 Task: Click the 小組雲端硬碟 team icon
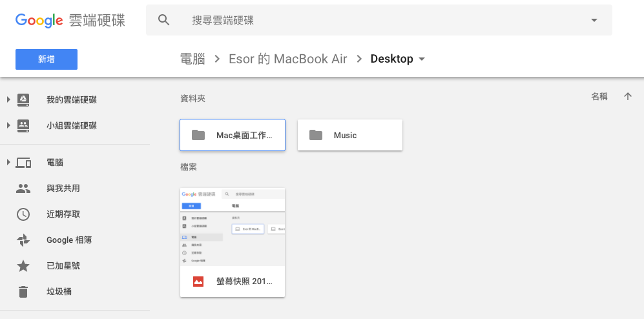pos(23,126)
